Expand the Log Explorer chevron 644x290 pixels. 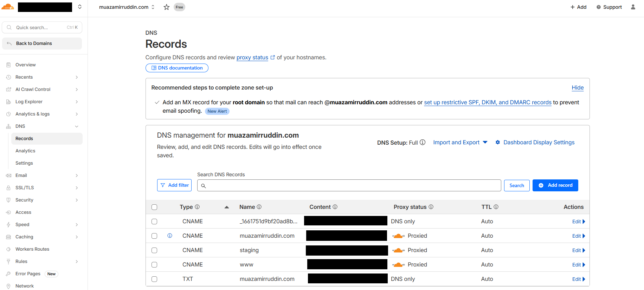[x=77, y=102]
